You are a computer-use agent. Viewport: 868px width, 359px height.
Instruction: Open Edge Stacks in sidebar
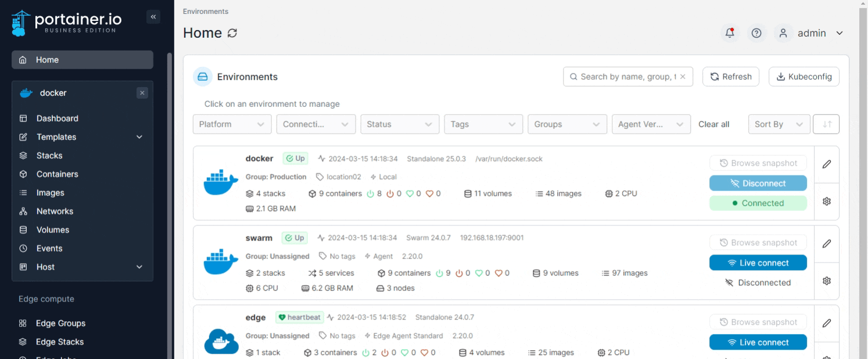(59, 342)
